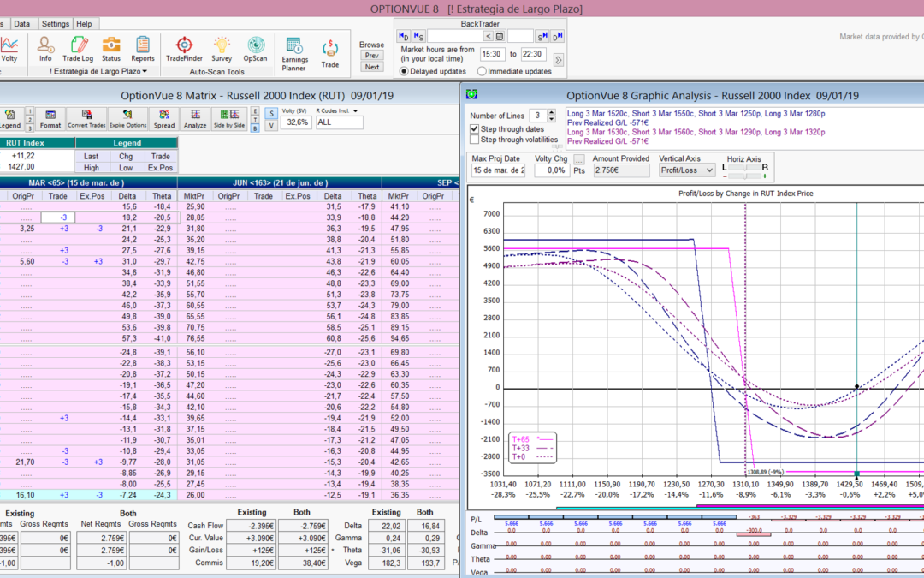Open the Matrix Format tool
The image size is (924, 578).
(50, 118)
